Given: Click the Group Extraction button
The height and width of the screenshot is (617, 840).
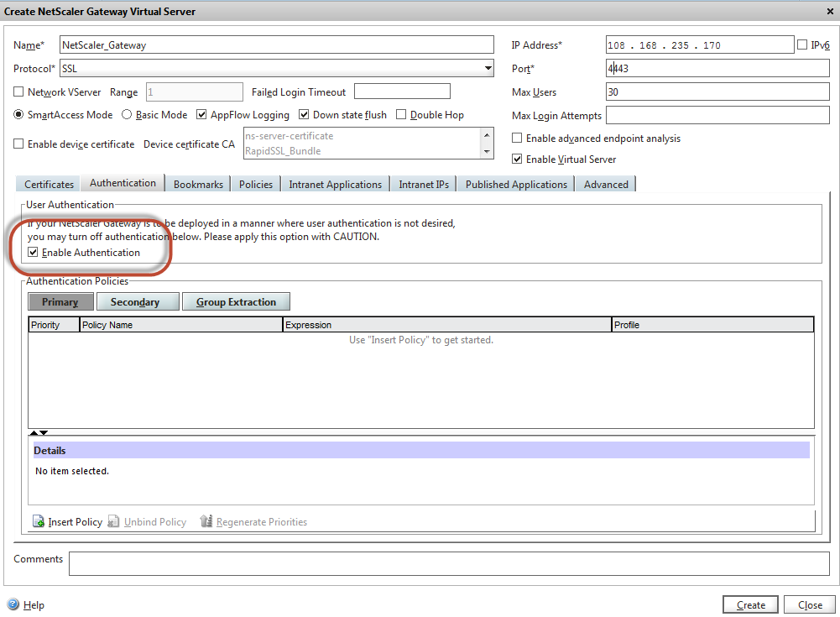Looking at the screenshot, I should (x=236, y=302).
